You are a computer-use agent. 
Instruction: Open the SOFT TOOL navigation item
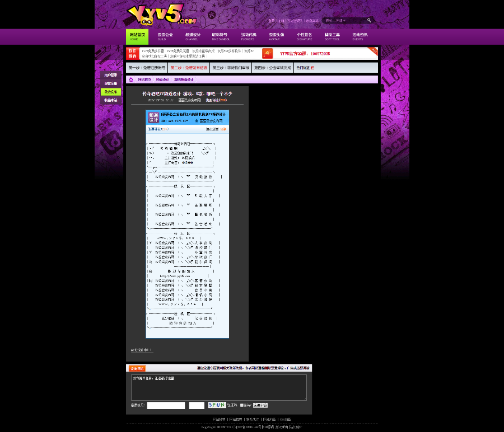[332, 36]
